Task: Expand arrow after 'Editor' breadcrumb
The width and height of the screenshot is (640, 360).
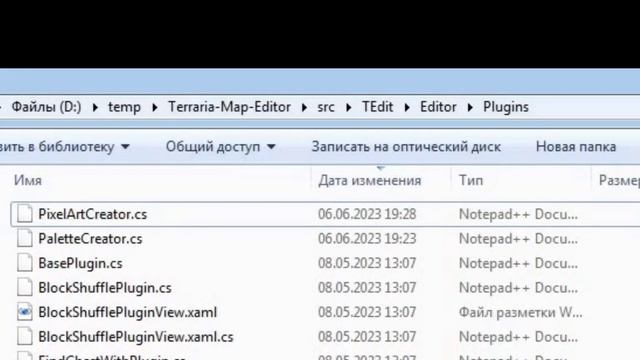Action: click(470, 107)
